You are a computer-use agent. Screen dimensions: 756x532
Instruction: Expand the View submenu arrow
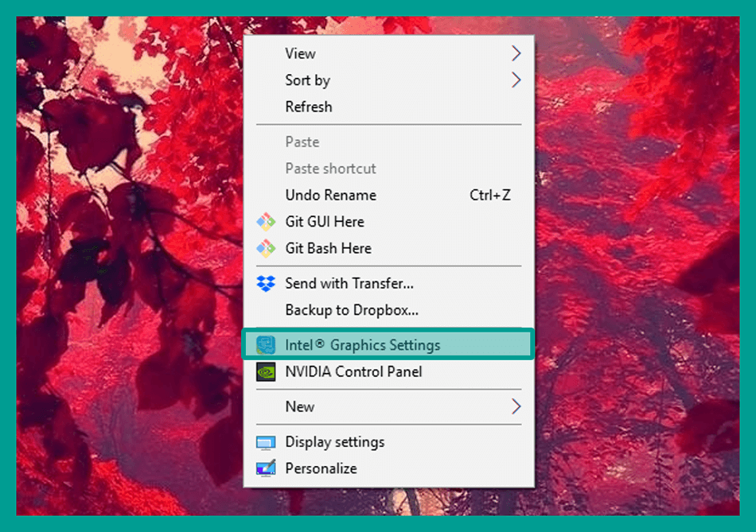pyautogui.click(x=516, y=53)
